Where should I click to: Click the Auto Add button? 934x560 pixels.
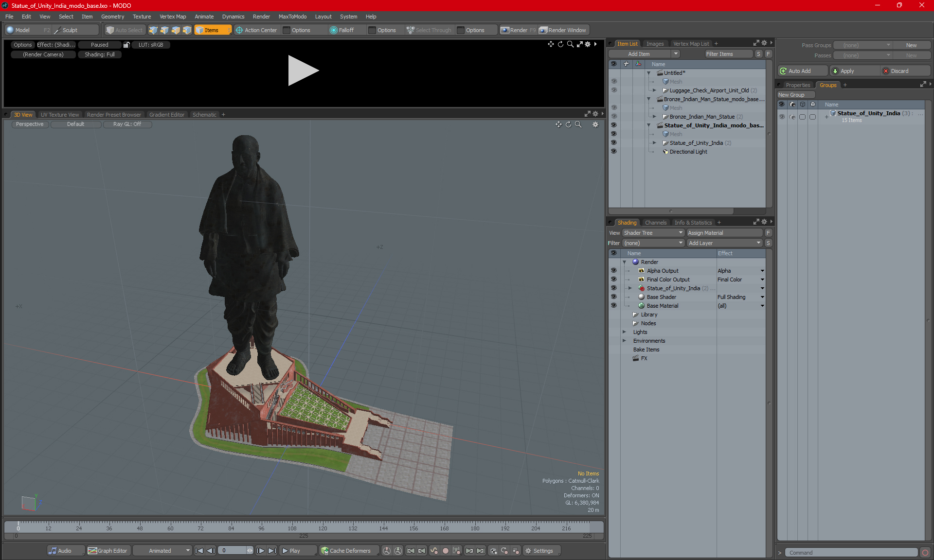(x=803, y=71)
